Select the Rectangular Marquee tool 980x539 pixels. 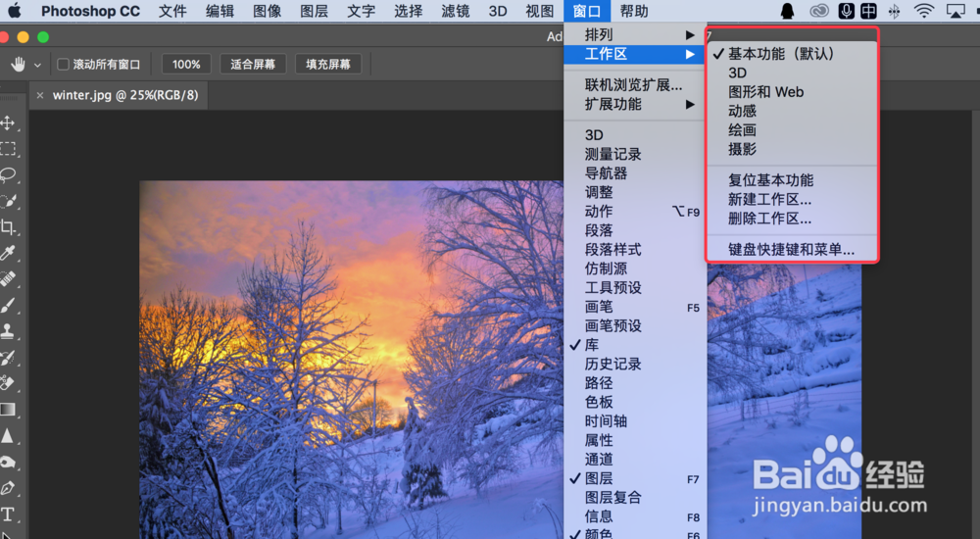tap(8, 149)
